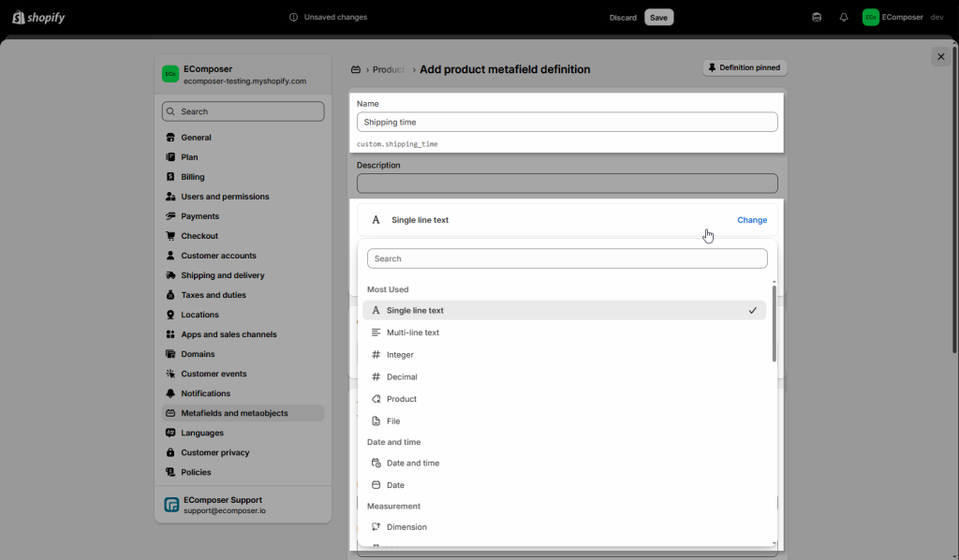Click the General settings store icon

(x=170, y=138)
